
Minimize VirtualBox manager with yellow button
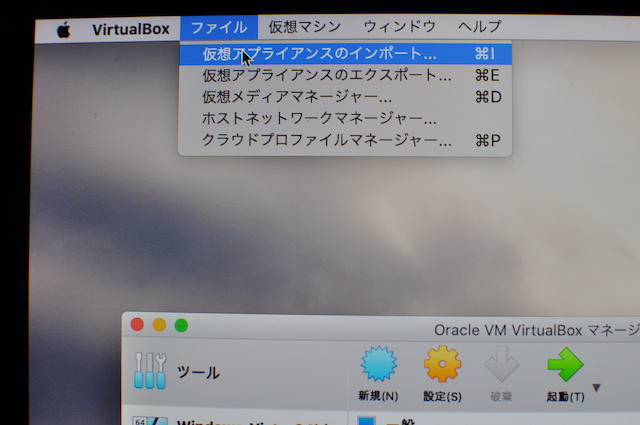(159, 325)
